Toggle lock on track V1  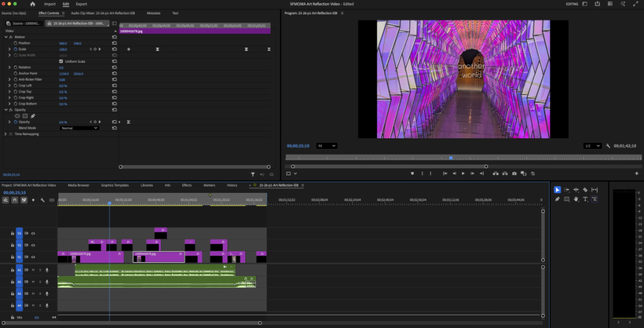click(13, 257)
